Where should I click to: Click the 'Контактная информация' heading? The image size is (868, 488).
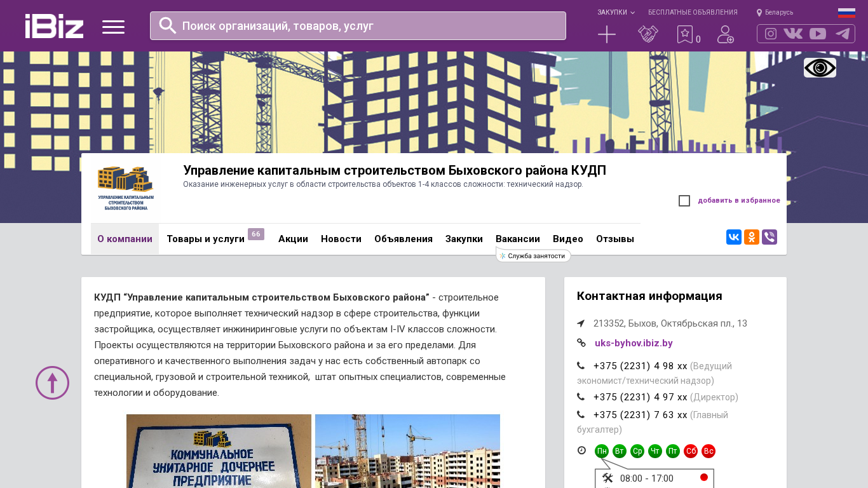point(649,296)
